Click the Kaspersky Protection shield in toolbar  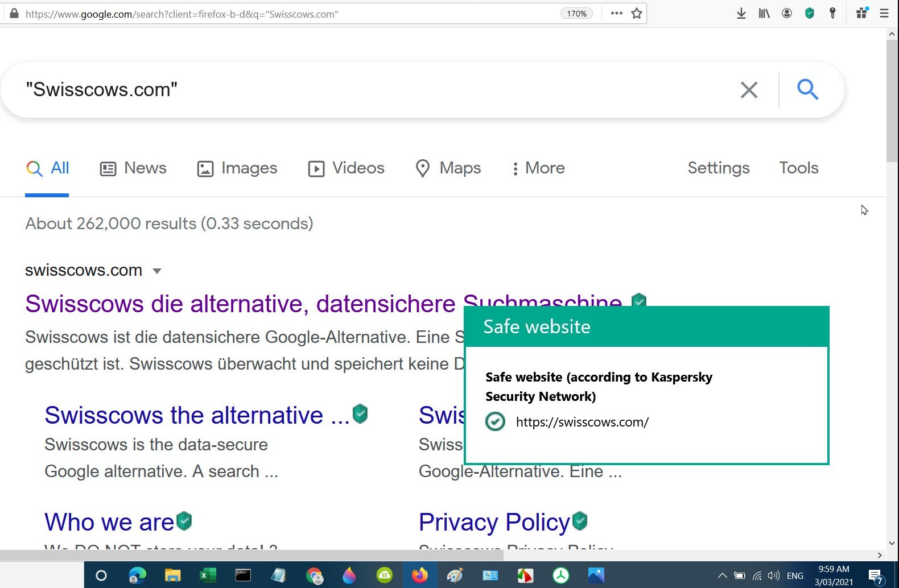810,14
